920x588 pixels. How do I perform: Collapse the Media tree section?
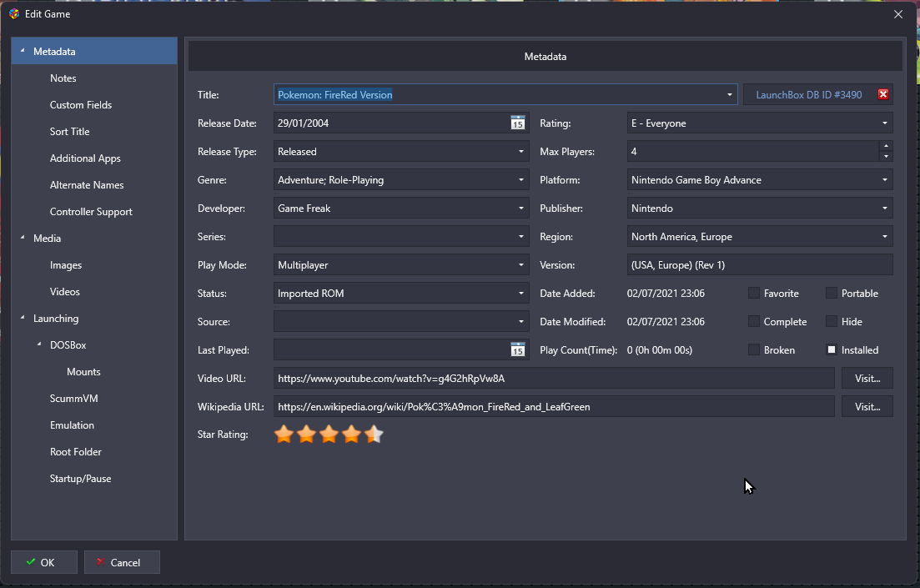pyautogui.click(x=23, y=238)
